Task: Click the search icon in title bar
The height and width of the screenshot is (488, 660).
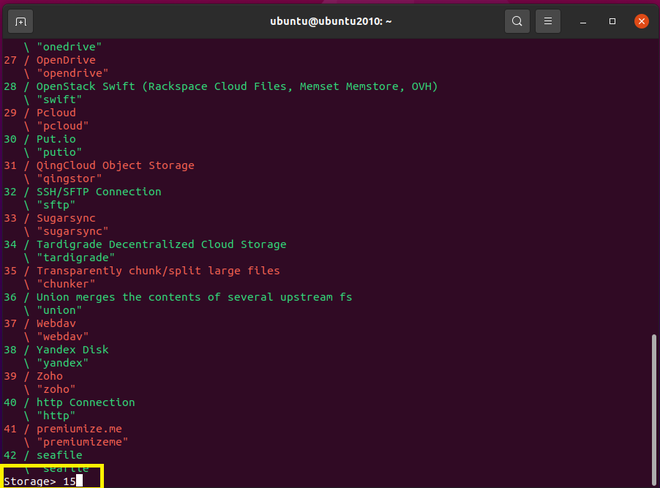Action: tap(516, 21)
